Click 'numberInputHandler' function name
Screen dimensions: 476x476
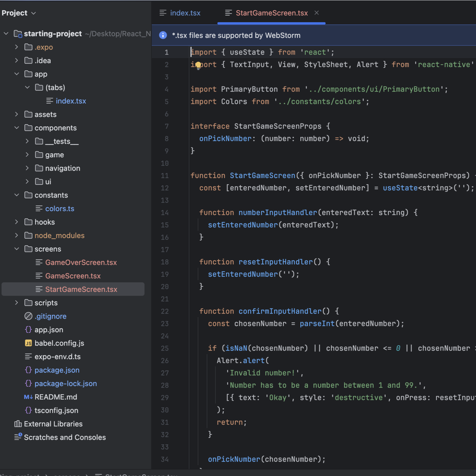pyautogui.click(x=278, y=212)
